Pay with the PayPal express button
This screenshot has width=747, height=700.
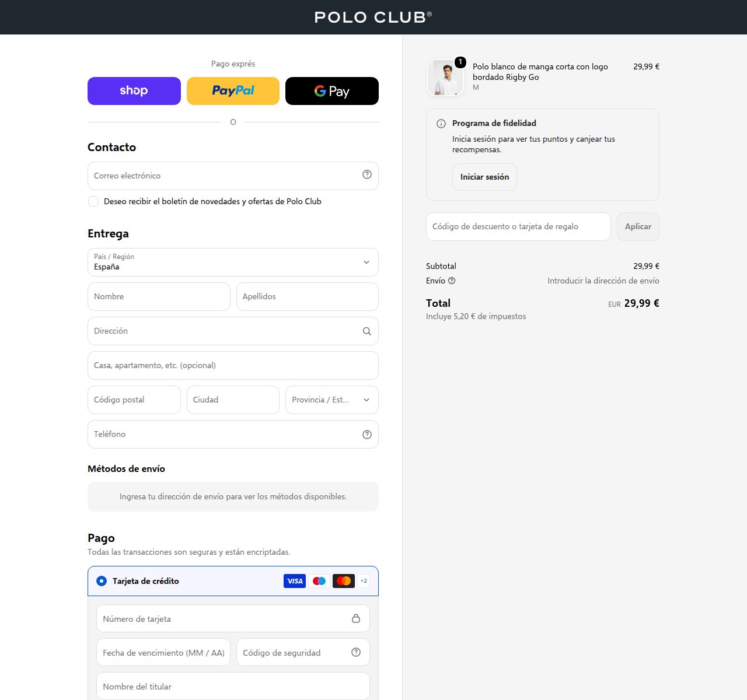[233, 91]
